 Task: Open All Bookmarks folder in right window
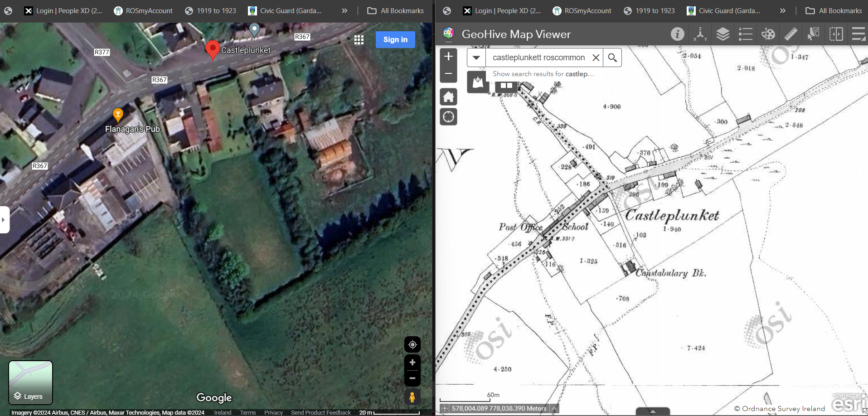[834, 11]
